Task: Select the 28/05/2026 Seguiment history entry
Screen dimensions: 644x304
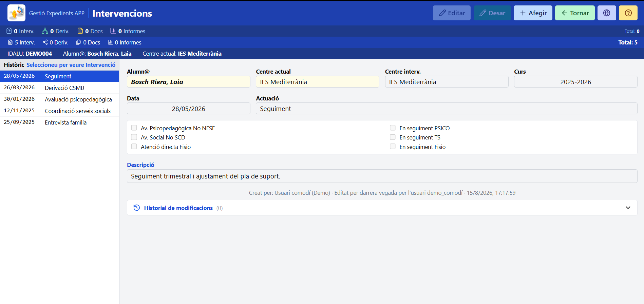Action: tap(59, 76)
